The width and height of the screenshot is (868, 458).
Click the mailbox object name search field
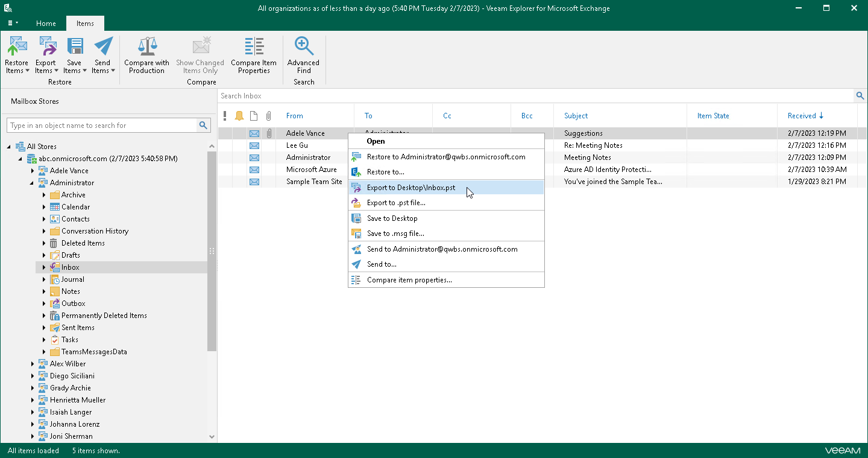(102, 125)
